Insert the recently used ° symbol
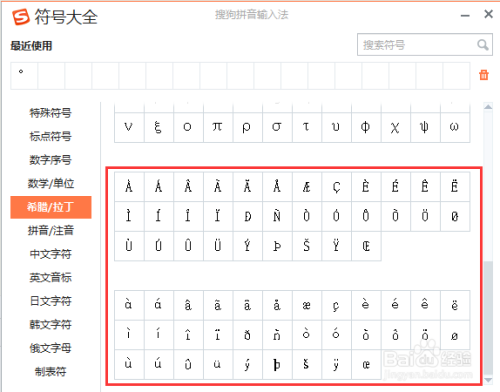 24,76
